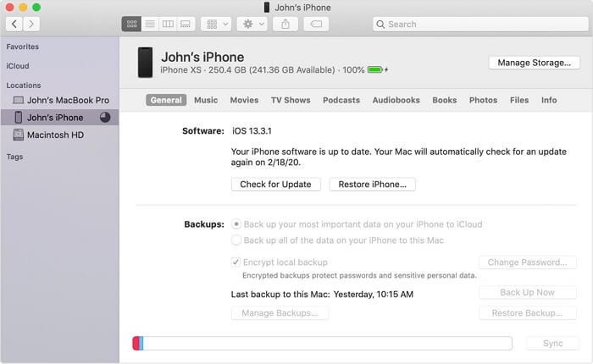This screenshot has height=364, width=593.
Task: Click the iCloud sidebar heading
Action: click(18, 66)
